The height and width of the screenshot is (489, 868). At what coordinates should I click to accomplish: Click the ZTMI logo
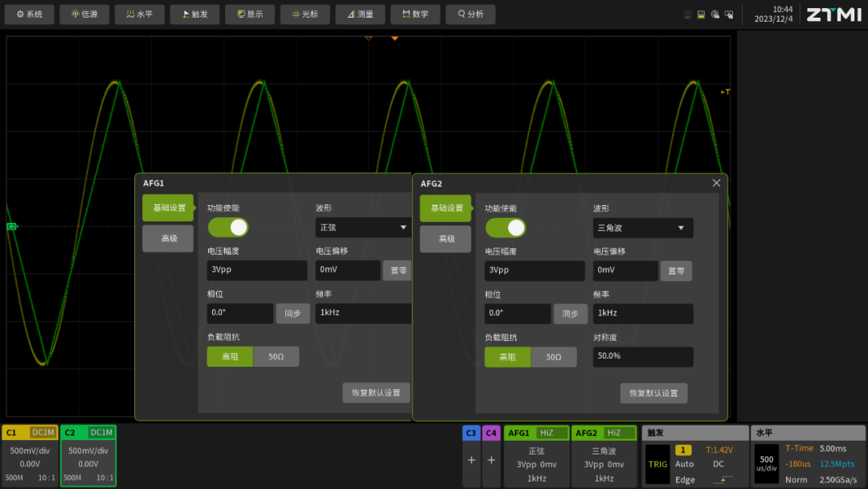click(x=833, y=14)
